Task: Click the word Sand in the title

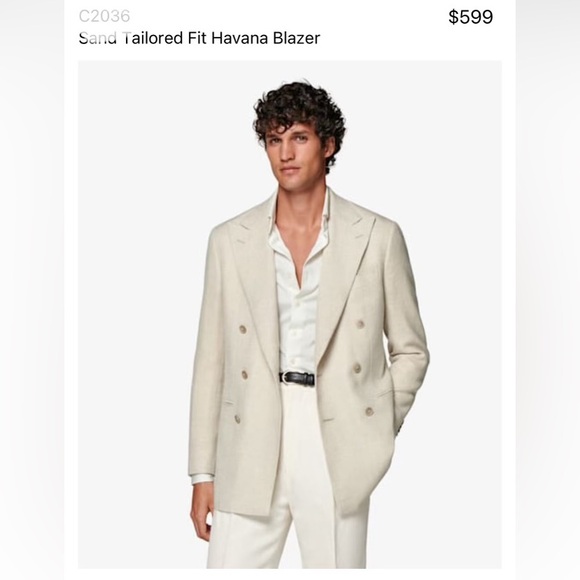Action: pos(98,38)
